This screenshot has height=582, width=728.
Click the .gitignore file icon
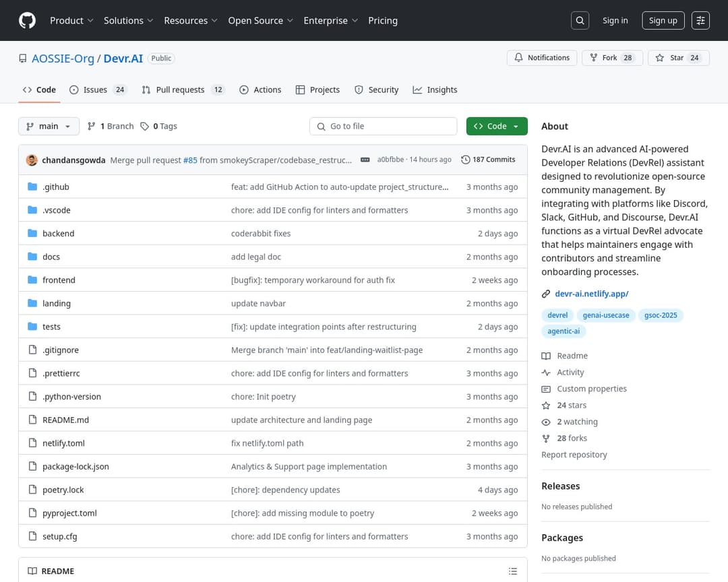tap(32, 350)
